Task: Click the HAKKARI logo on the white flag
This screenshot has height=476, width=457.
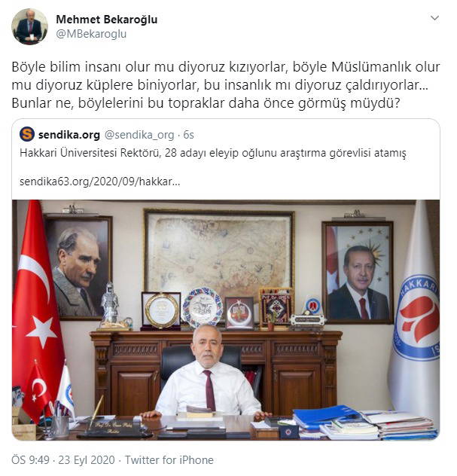Action: [419, 317]
